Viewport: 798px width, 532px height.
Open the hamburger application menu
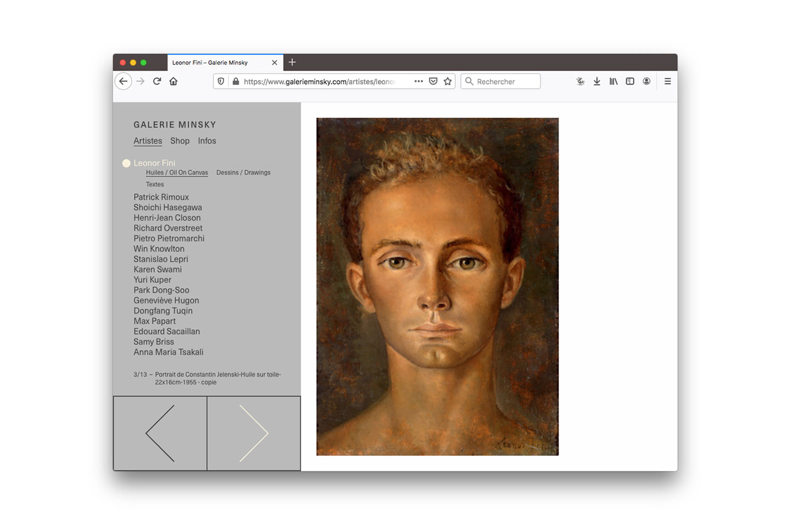pos(668,81)
